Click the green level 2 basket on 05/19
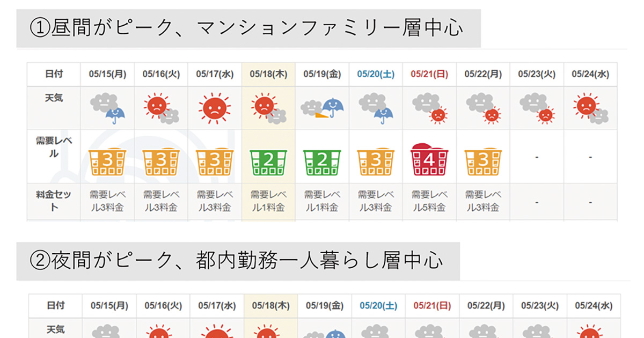 point(322,162)
